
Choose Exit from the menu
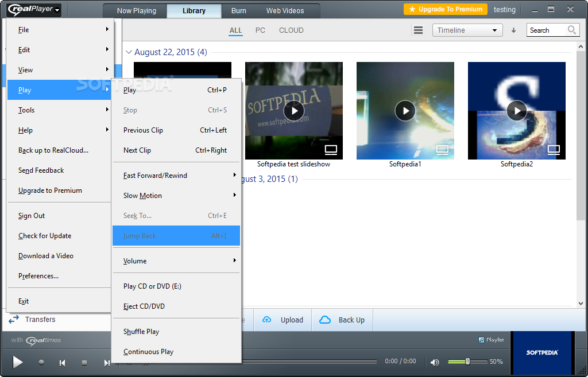click(59, 301)
